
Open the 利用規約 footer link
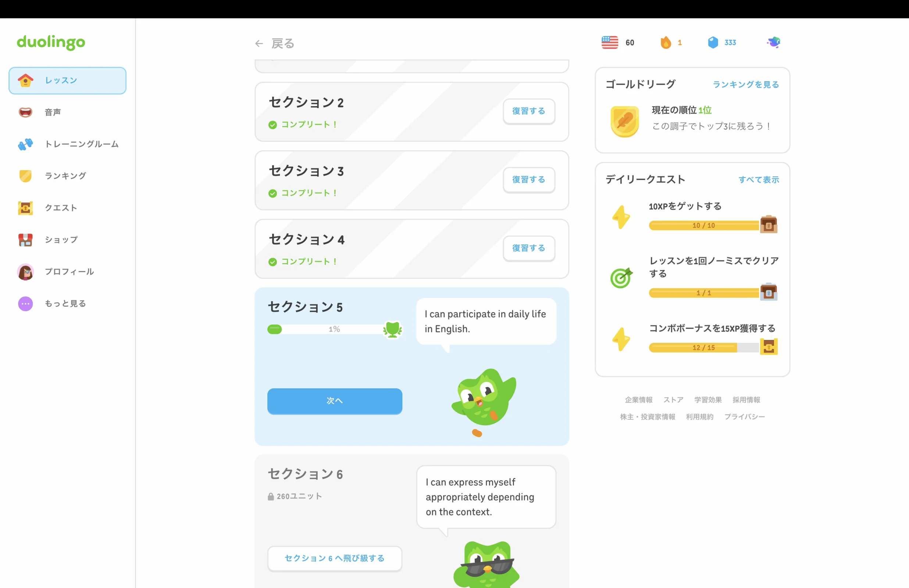point(700,417)
